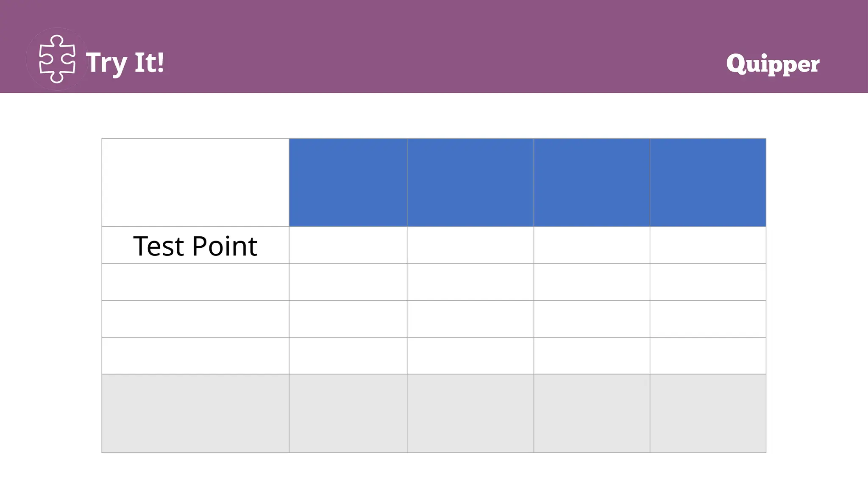Click the middle cell in the Test Point row
Image resolution: width=868 pixels, height=488 pixels.
click(x=470, y=245)
